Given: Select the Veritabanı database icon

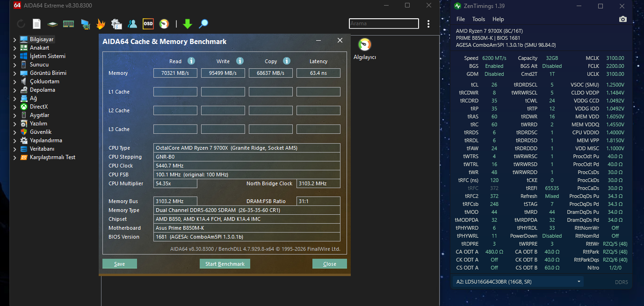Looking at the screenshot, I should tap(24, 149).
